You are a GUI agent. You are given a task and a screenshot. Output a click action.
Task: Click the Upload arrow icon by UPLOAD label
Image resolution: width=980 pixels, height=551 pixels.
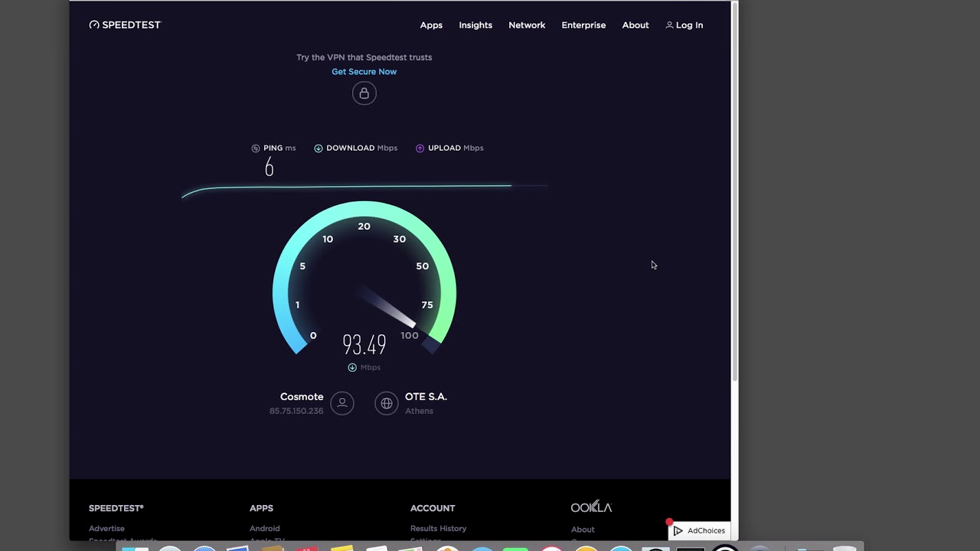pos(420,148)
